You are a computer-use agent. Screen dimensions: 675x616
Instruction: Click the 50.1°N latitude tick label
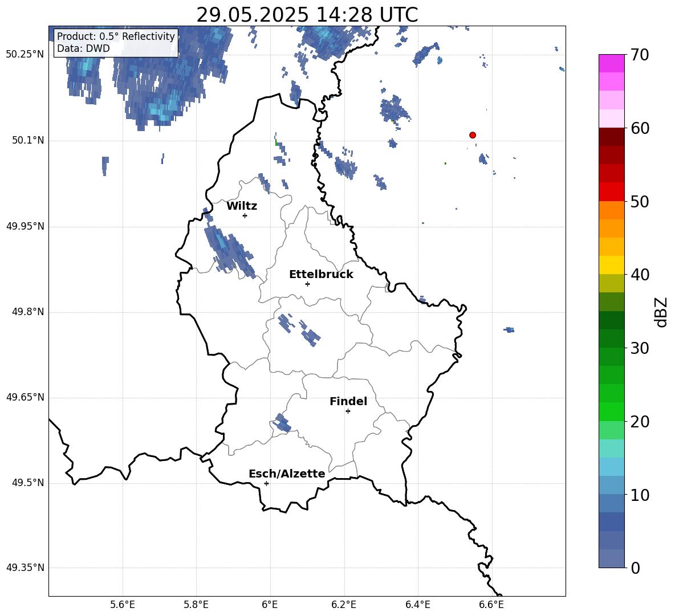(28, 140)
